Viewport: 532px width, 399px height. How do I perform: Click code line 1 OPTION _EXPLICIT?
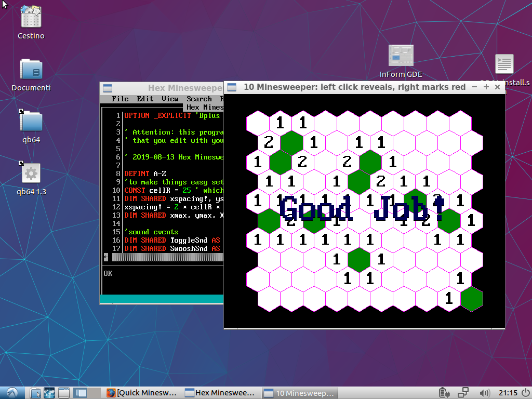(x=172, y=115)
